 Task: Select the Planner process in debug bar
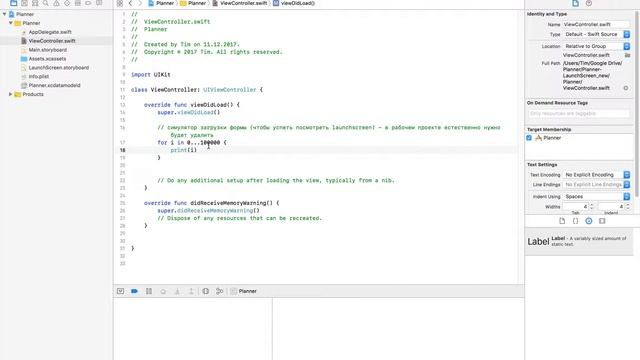point(244,291)
